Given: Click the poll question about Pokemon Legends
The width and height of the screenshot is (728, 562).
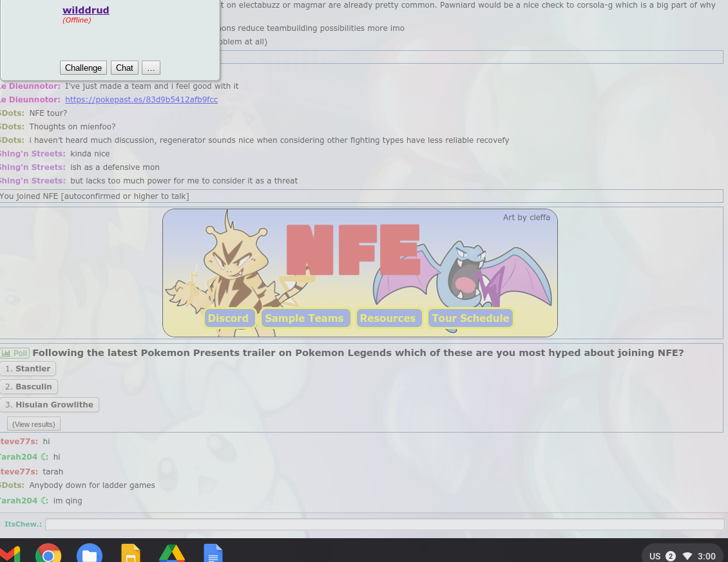Looking at the screenshot, I should 358,353.
